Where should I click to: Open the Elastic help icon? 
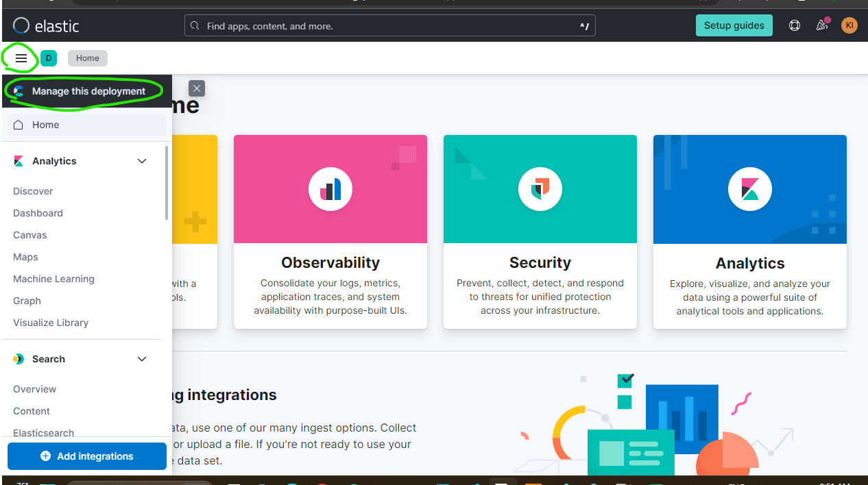794,25
